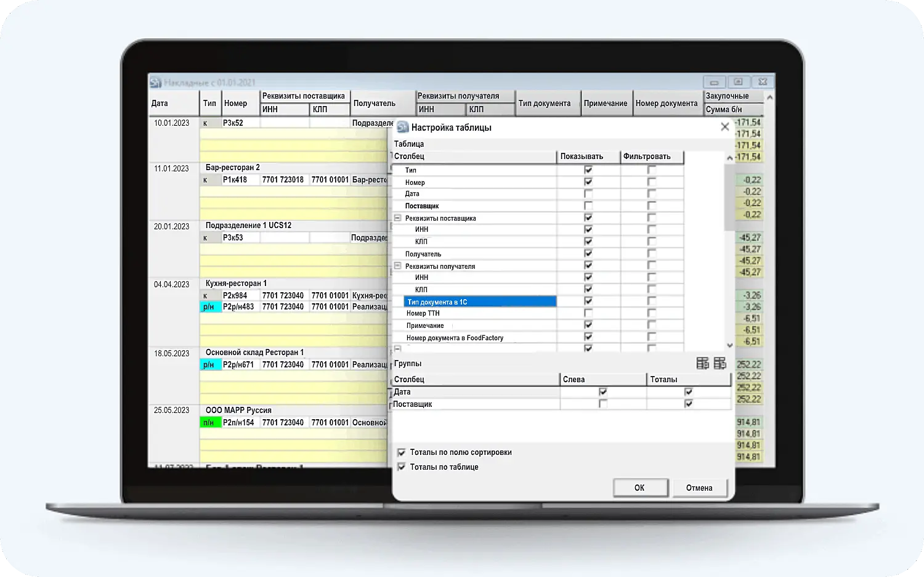Image resolution: width=924 pixels, height=577 pixels.
Task: Click Реквизиты поставщика header in Накладные window
Action: (x=305, y=96)
